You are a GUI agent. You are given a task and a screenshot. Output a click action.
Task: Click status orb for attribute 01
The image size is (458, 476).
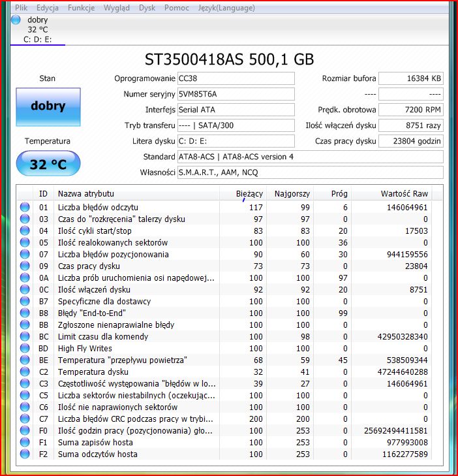point(25,207)
